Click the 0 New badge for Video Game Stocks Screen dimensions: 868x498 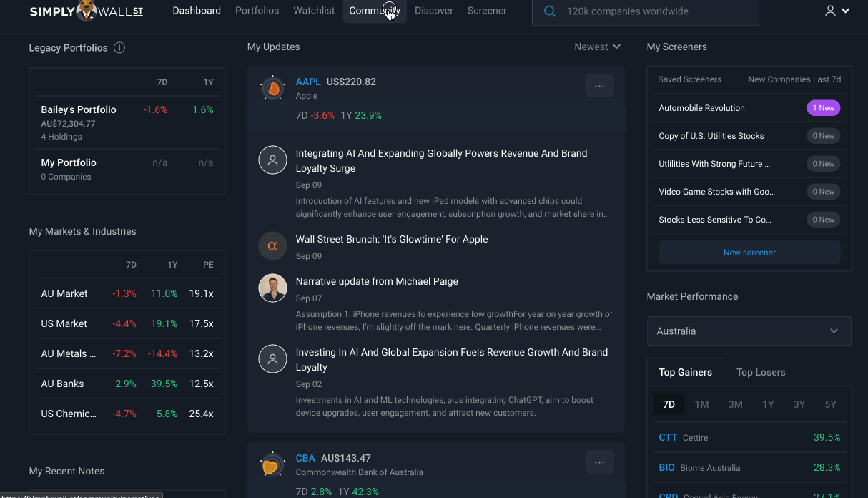pos(823,192)
